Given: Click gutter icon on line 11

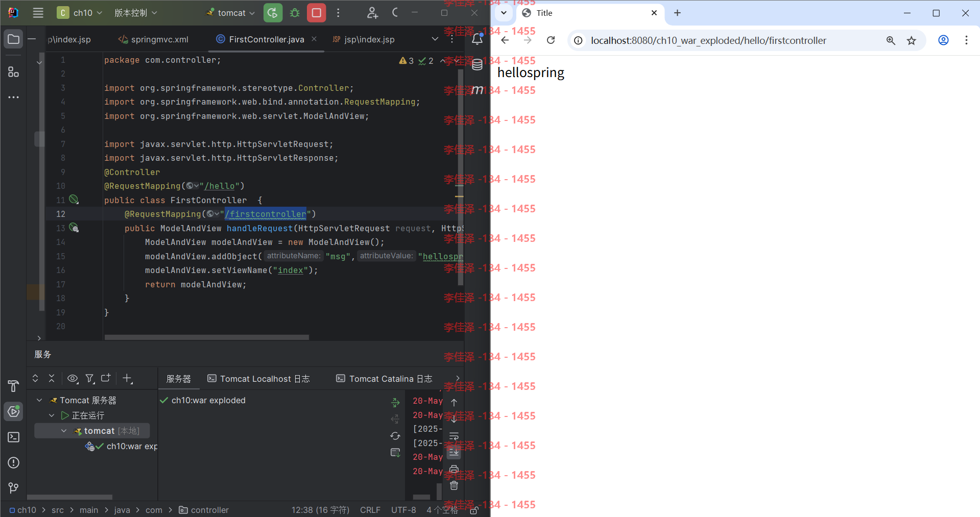Looking at the screenshot, I should [x=74, y=200].
